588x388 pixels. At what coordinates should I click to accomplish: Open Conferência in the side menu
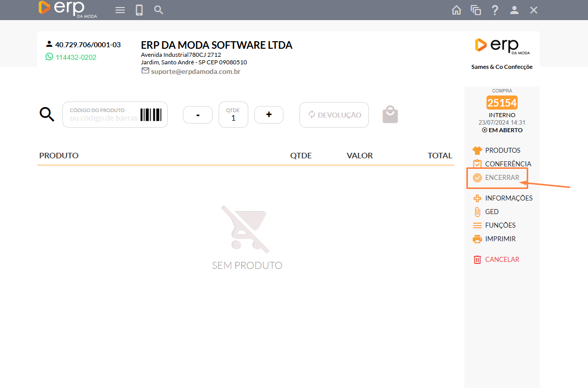(508, 164)
